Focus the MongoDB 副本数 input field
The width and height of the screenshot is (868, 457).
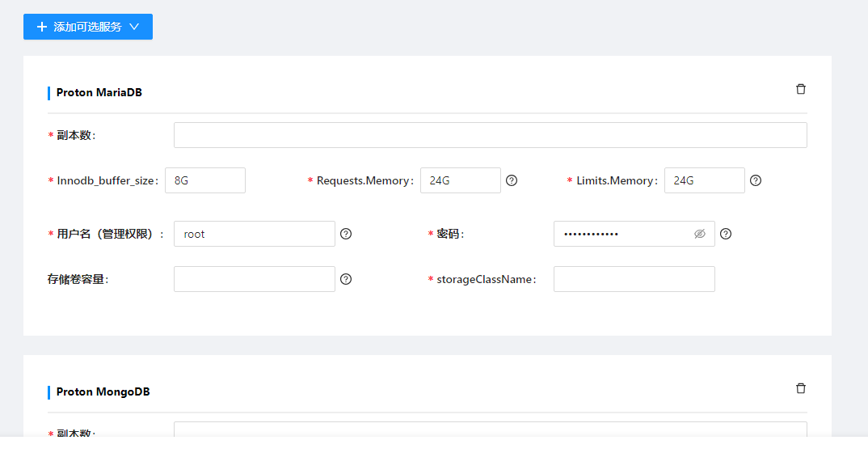tap(491, 429)
